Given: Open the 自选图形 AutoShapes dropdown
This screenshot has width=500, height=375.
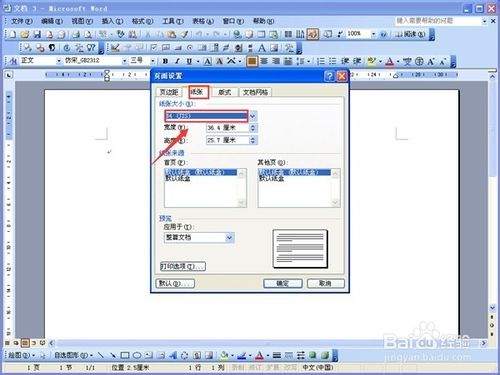Looking at the screenshot, I should click(x=73, y=355).
